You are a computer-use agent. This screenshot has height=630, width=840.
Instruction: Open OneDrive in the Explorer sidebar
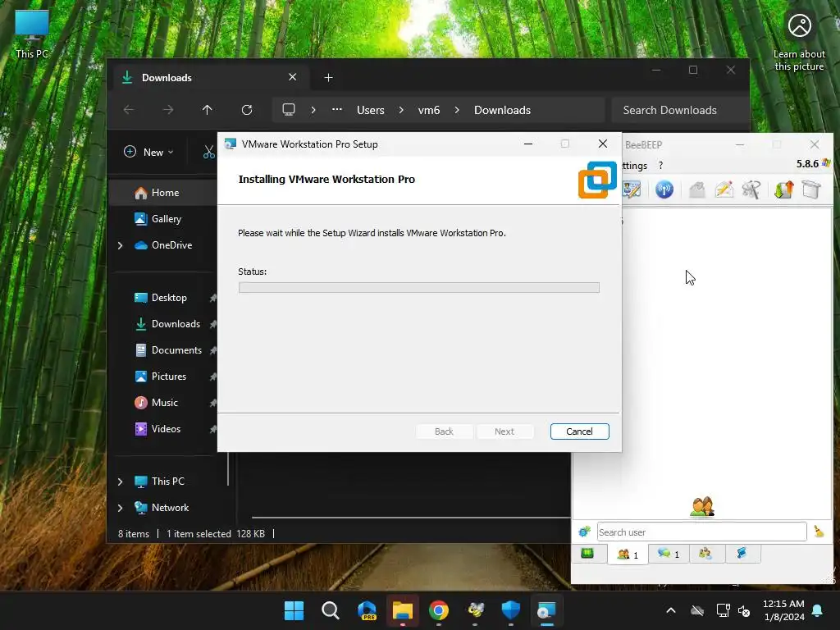(x=171, y=244)
